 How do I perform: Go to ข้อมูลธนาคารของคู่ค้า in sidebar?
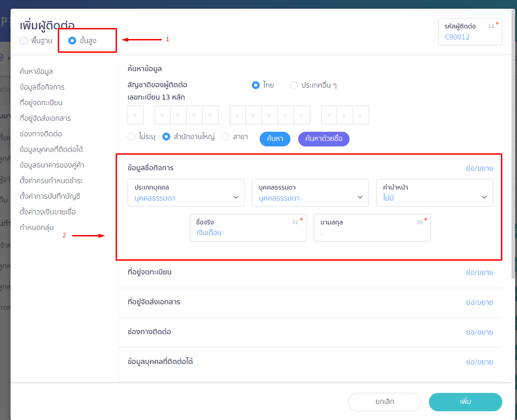(52, 165)
